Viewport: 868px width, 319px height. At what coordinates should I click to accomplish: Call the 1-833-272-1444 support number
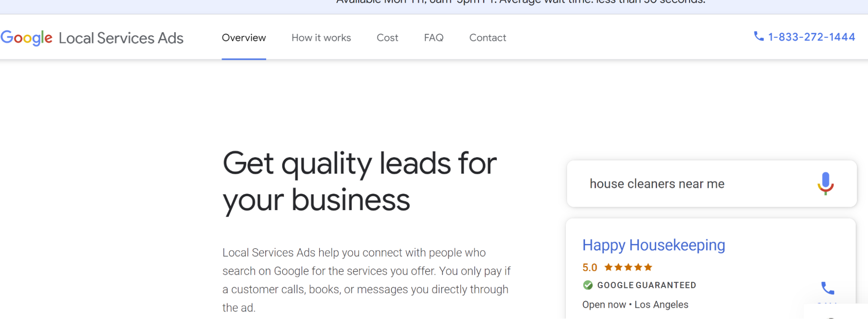pyautogui.click(x=811, y=37)
